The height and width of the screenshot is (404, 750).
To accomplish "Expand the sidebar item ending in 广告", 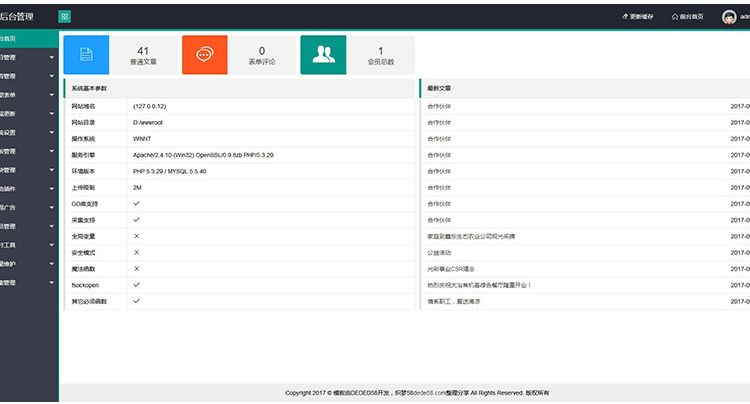I will (29, 207).
